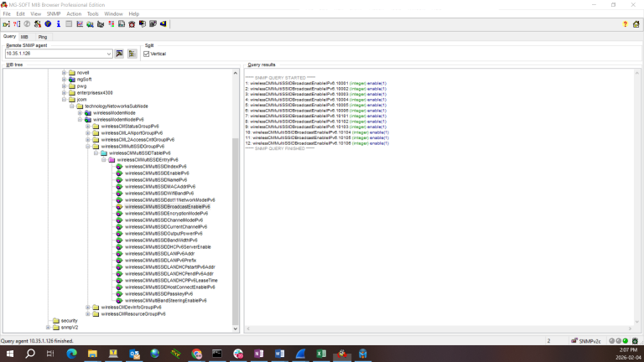Click the chart graph toolbar icon
This screenshot has height=362, width=644.
80,24
